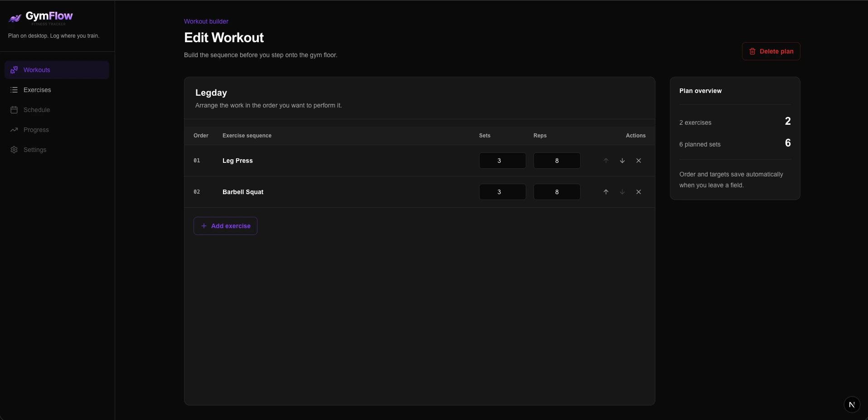Open Settings from the sidebar
The width and height of the screenshot is (868, 420).
pyautogui.click(x=57, y=150)
